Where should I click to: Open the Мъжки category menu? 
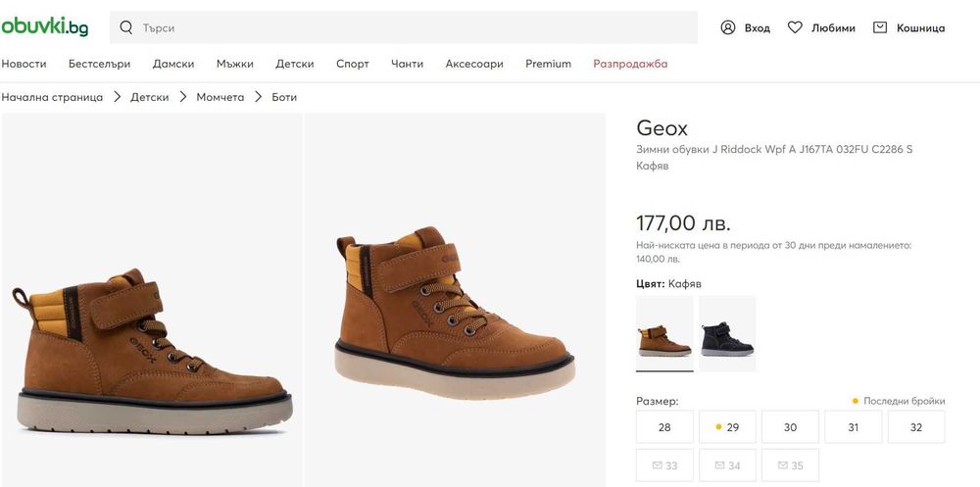(x=235, y=64)
